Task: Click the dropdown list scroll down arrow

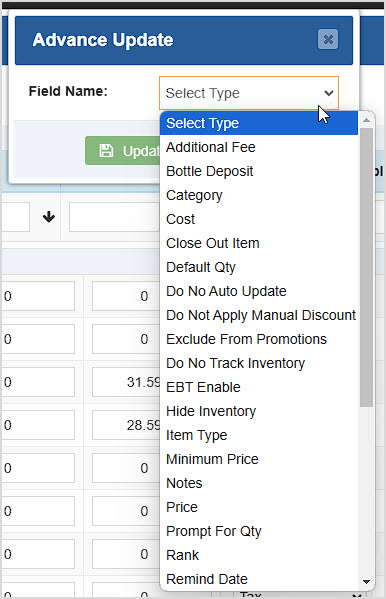Action: pos(366,582)
